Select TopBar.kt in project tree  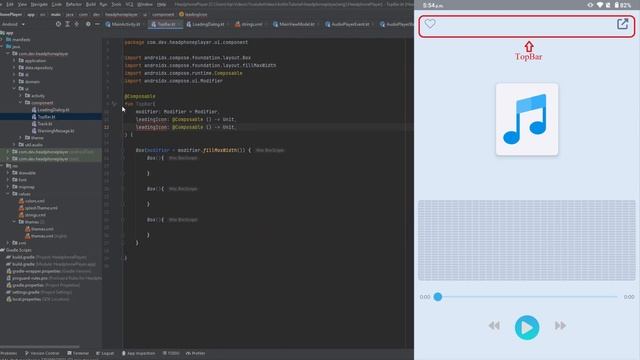(x=44, y=117)
